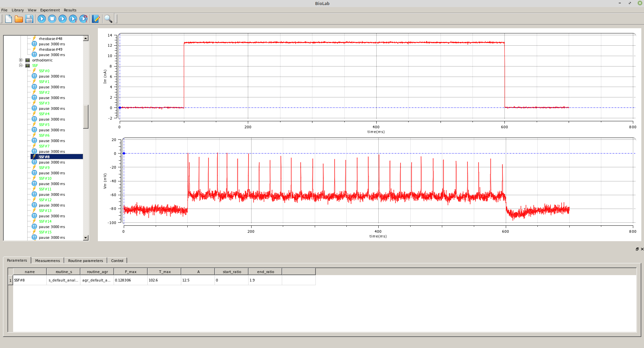
Task: Select SSF#10 in the tree
Action: [x=45, y=178]
